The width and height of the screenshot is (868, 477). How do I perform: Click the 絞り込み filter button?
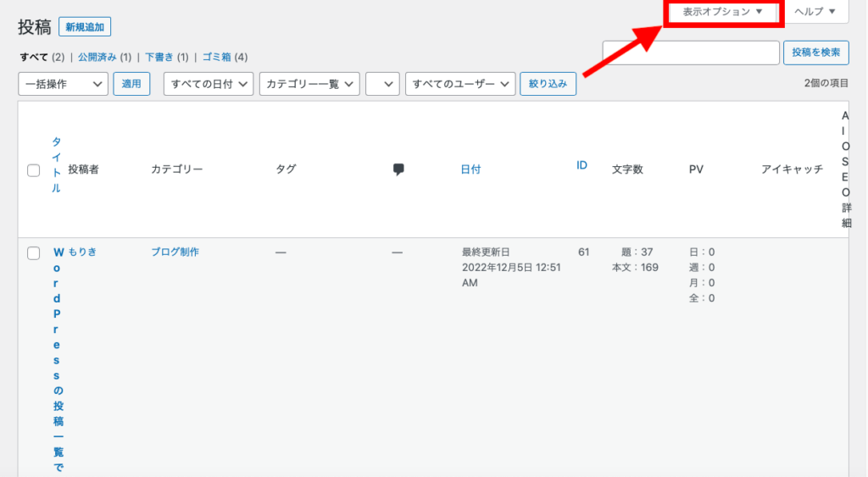[548, 84]
